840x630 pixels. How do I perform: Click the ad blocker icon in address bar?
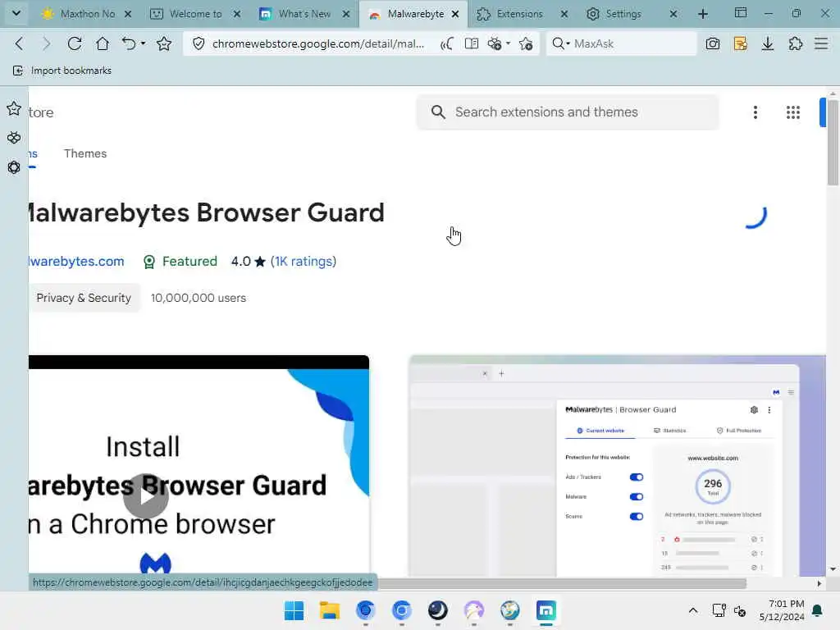click(x=495, y=43)
